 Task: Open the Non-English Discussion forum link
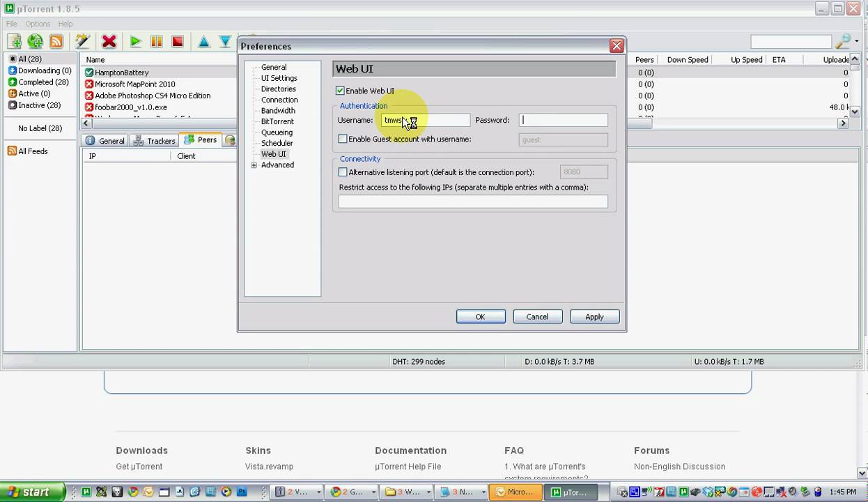click(x=680, y=466)
